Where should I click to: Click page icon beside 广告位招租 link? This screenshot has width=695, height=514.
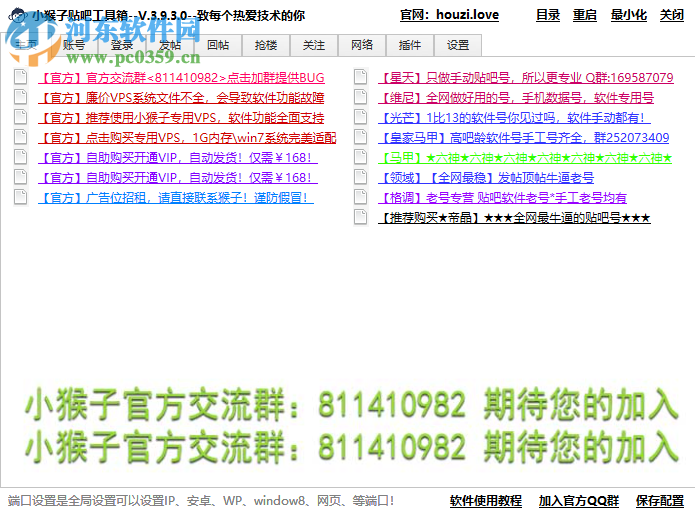coord(20,197)
